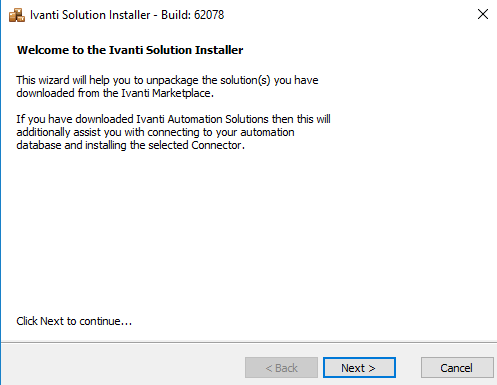The width and height of the screenshot is (497, 385).
Task: Click the 'additionally assist you with connecting' line
Action: click(x=108, y=132)
